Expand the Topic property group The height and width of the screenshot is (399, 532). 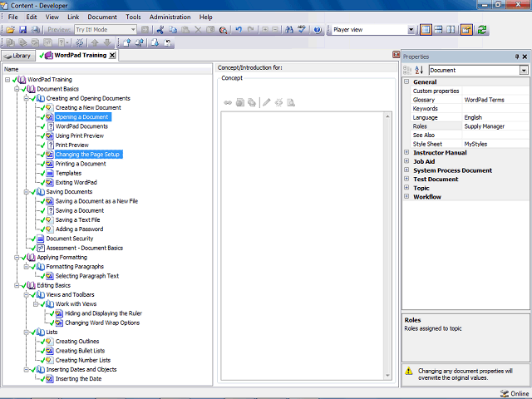406,188
